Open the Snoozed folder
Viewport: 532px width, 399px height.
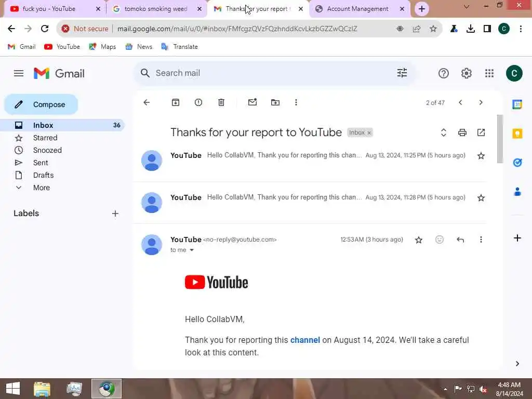click(47, 150)
